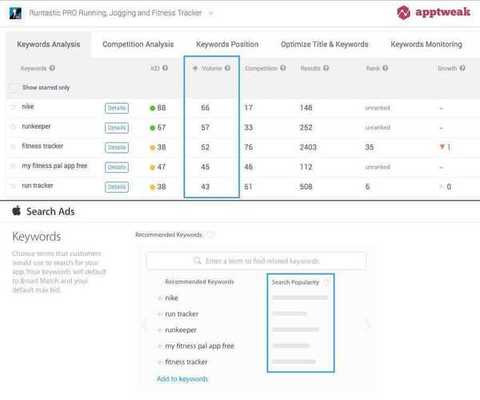The width and height of the screenshot is (480, 400).
Task: Open Details for run tracker keyword
Action: tap(117, 187)
